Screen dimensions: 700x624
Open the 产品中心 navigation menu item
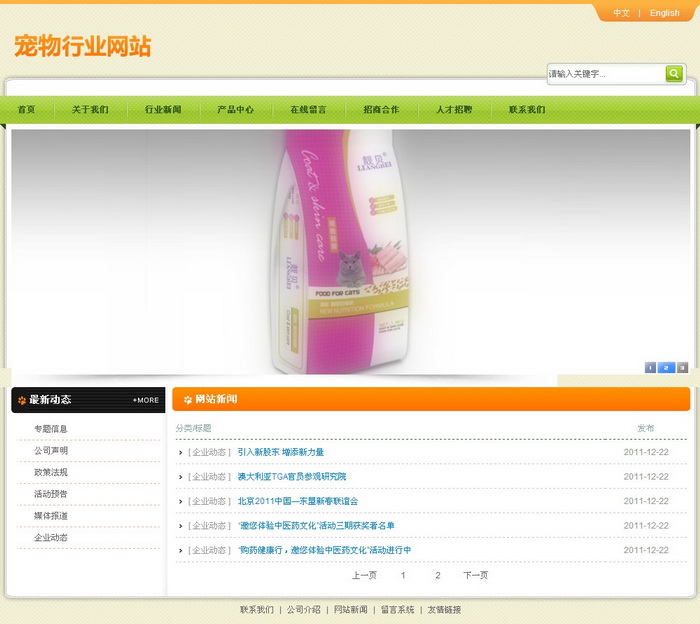click(235, 110)
